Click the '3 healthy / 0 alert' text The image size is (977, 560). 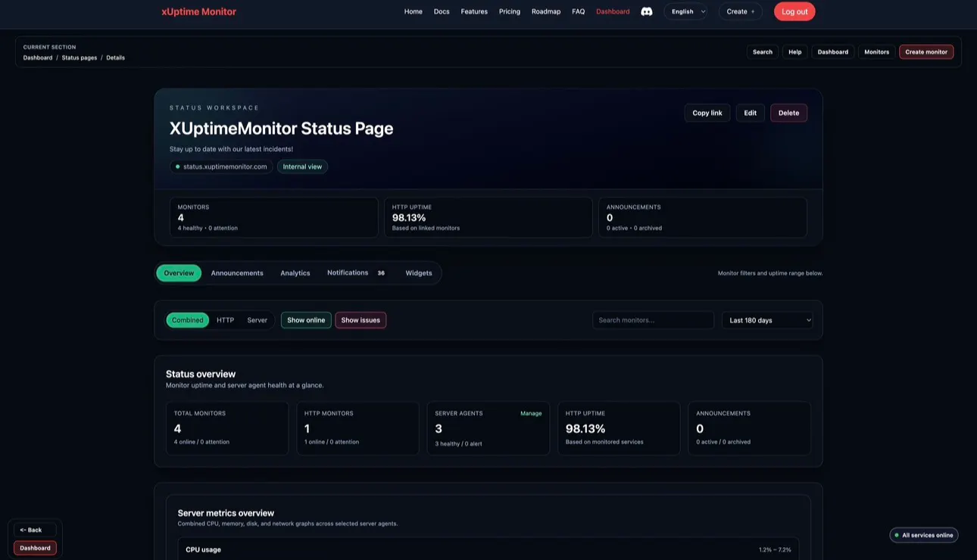coord(460,443)
